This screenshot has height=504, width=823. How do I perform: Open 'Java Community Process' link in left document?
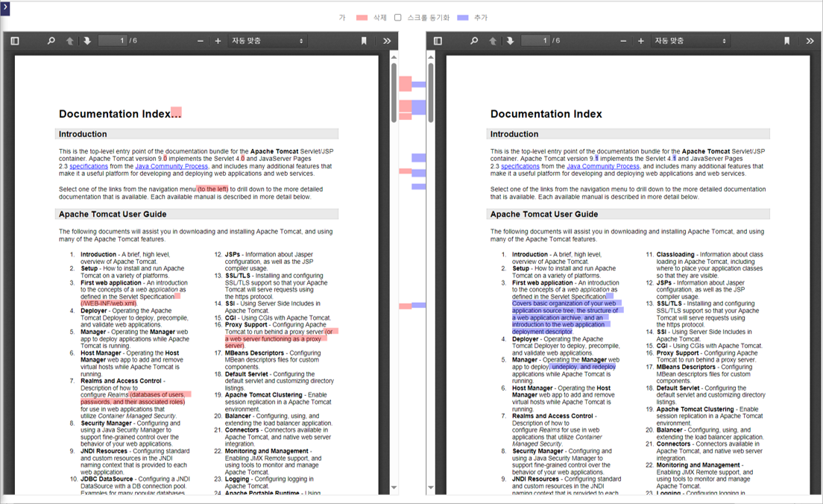171,166
